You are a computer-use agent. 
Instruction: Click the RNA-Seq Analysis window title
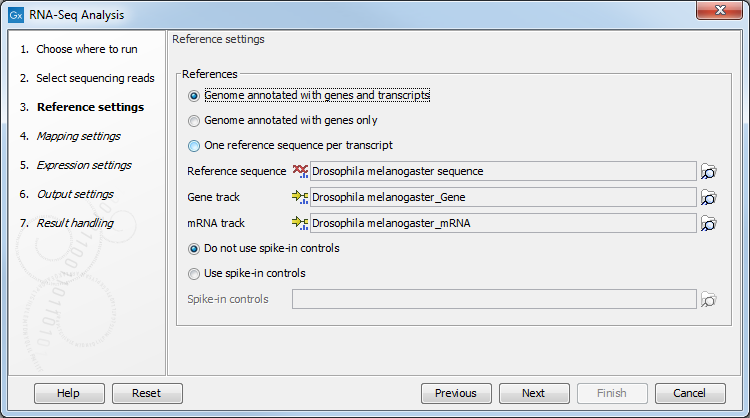click(77, 15)
